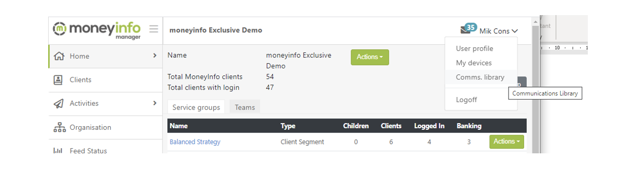Click the Total MoneyInfo clients value 54
Screen dimensions: 644x186
(270, 77)
